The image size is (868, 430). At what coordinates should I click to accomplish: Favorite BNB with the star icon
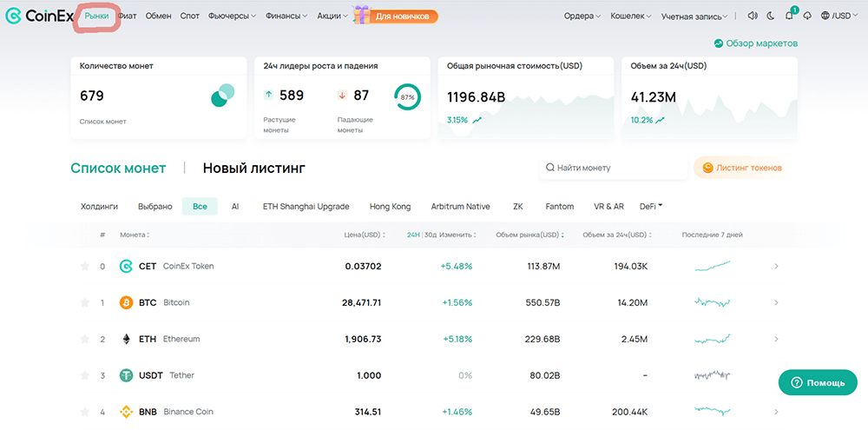coord(85,412)
